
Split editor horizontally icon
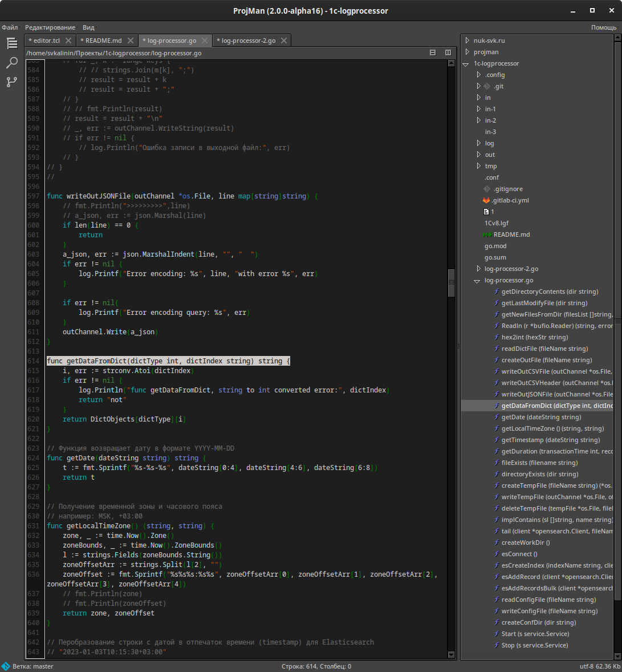(x=433, y=52)
